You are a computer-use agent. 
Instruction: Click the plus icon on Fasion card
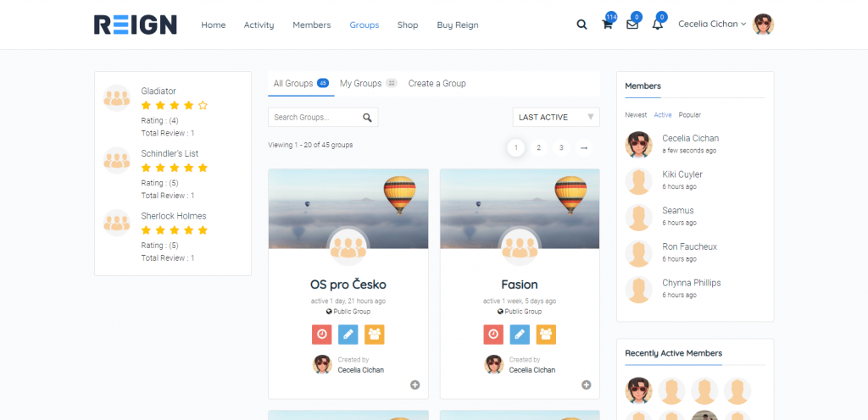587,384
